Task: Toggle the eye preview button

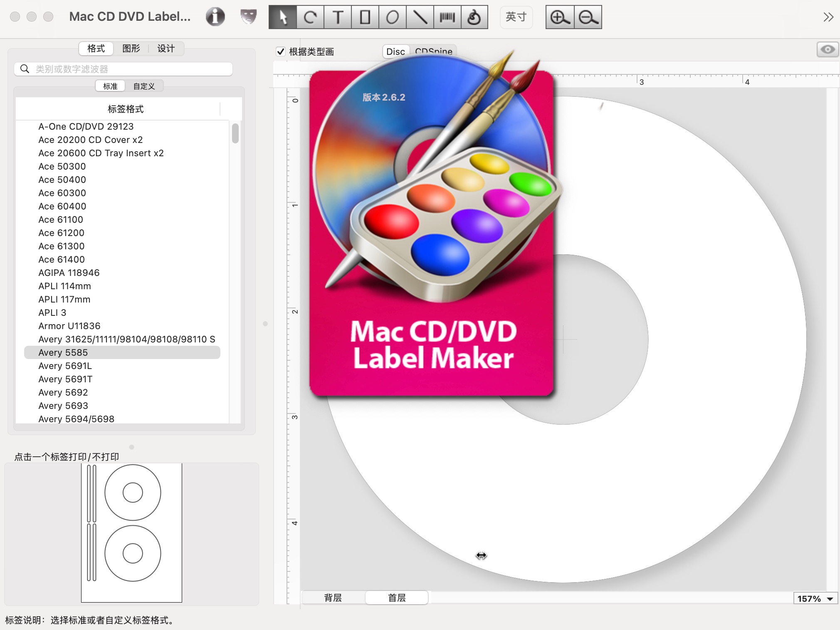Action: [828, 49]
